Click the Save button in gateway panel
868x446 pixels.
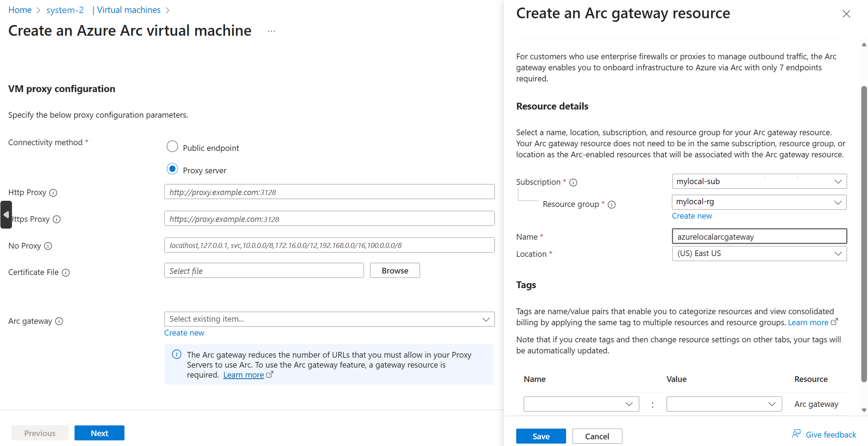click(x=540, y=436)
